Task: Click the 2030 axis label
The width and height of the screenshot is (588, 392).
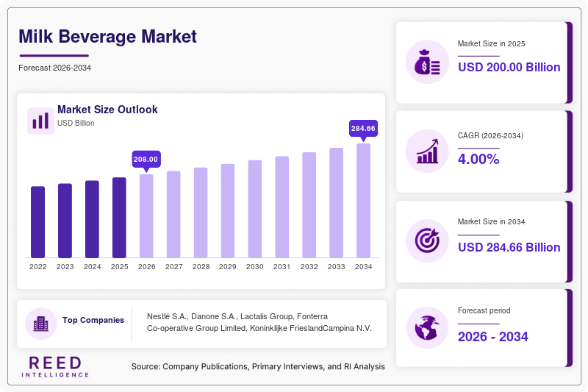Action: 255,267
